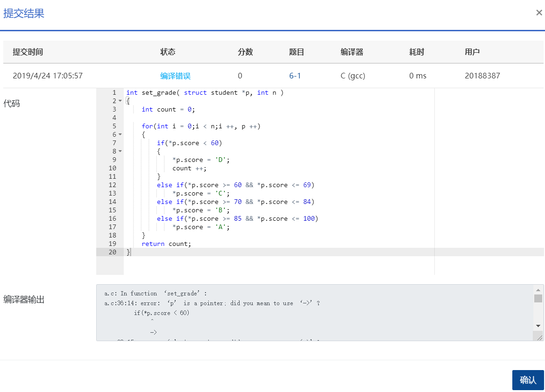This screenshot has width=545, height=392.
Task: Click the 0 ms time cell
Action: [x=418, y=76]
